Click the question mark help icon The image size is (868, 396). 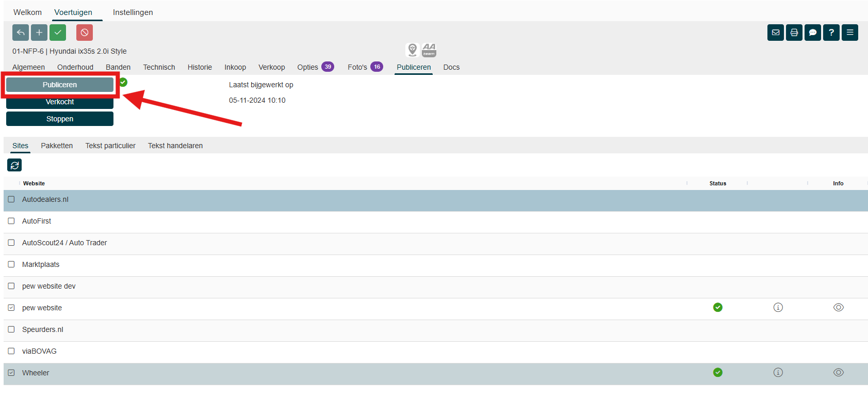click(x=831, y=33)
